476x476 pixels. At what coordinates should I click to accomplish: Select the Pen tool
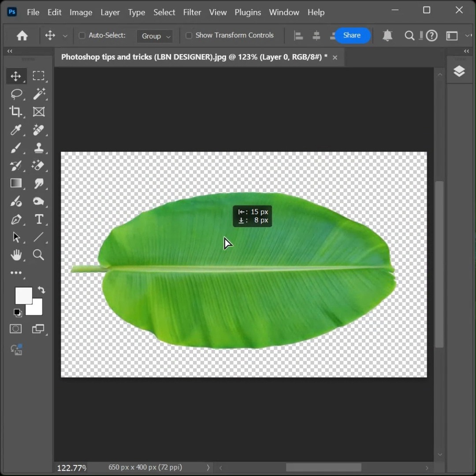[x=16, y=219]
